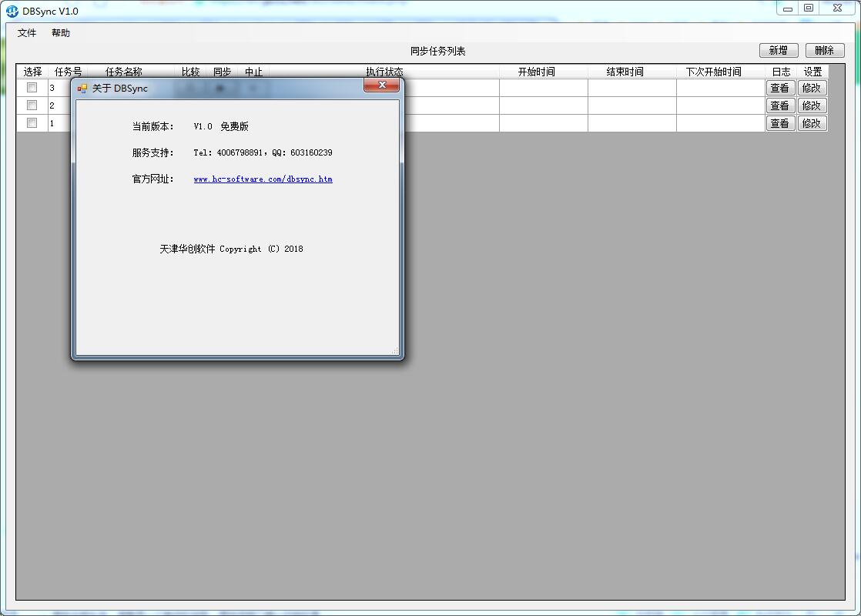The image size is (861, 616).
Task: Click the 删除 button to delete tasks
Action: [824, 50]
